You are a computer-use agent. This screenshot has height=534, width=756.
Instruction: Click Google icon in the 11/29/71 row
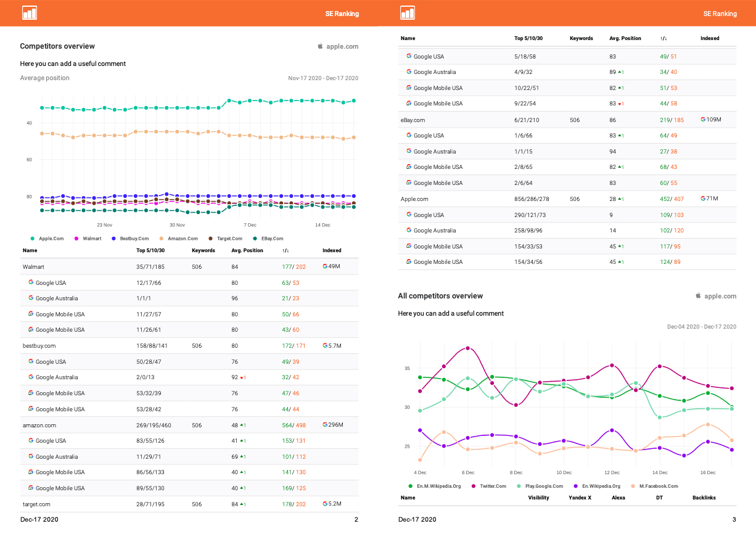click(31, 456)
